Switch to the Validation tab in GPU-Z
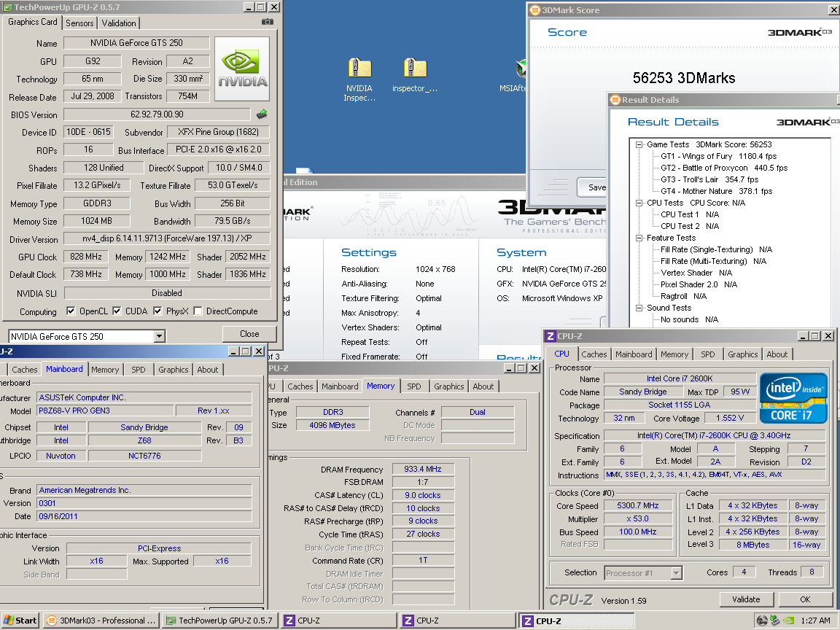The image size is (840, 630). (119, 23)
